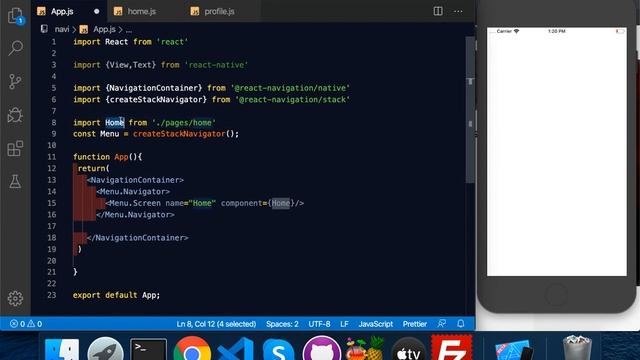The height and width of the screenshot is (360, 640).
Task: Open Visual Studio Code from the dock
Action: click(x=235, y=349)
